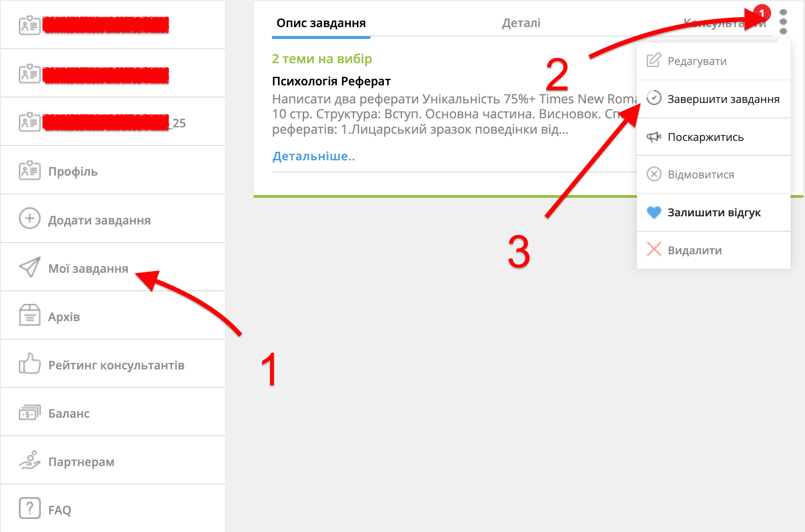Open the Профіль sidebar item
Viewport: 805px width, 532px height.
[x=112, y=171]
